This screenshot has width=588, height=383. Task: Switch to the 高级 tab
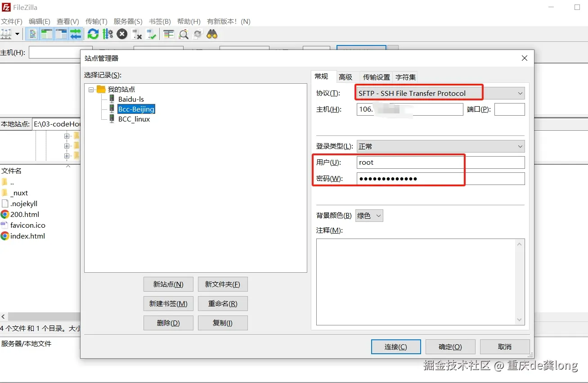pyautogui.click(x=346, y=77)
